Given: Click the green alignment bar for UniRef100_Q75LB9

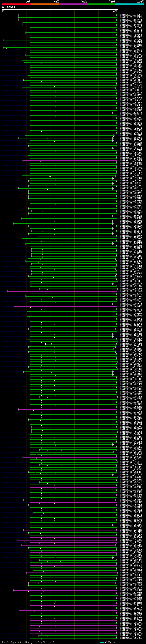Looking at the screenshot, I should tap(67, 15).
